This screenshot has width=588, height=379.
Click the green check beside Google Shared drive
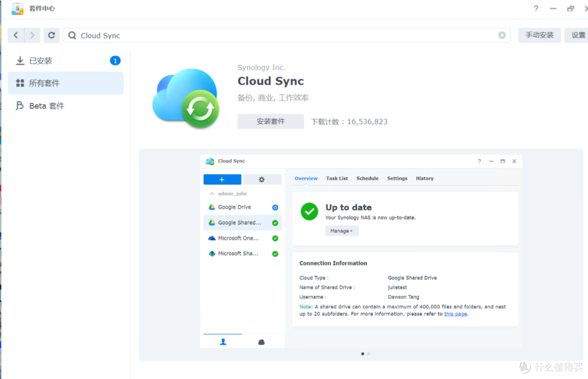pyautogui.click(x=275, y=222)
